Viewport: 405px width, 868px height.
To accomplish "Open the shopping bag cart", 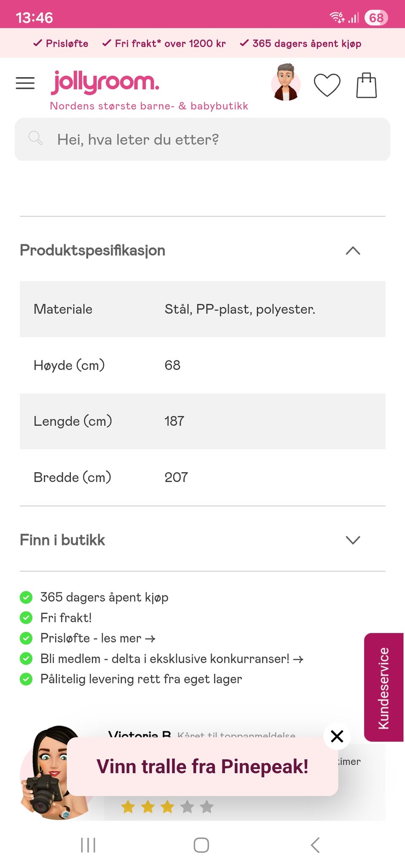I will click(366, 85).
